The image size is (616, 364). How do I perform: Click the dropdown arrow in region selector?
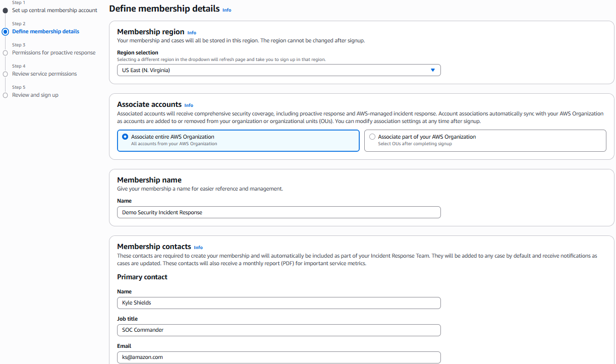[x=433, y=70]
